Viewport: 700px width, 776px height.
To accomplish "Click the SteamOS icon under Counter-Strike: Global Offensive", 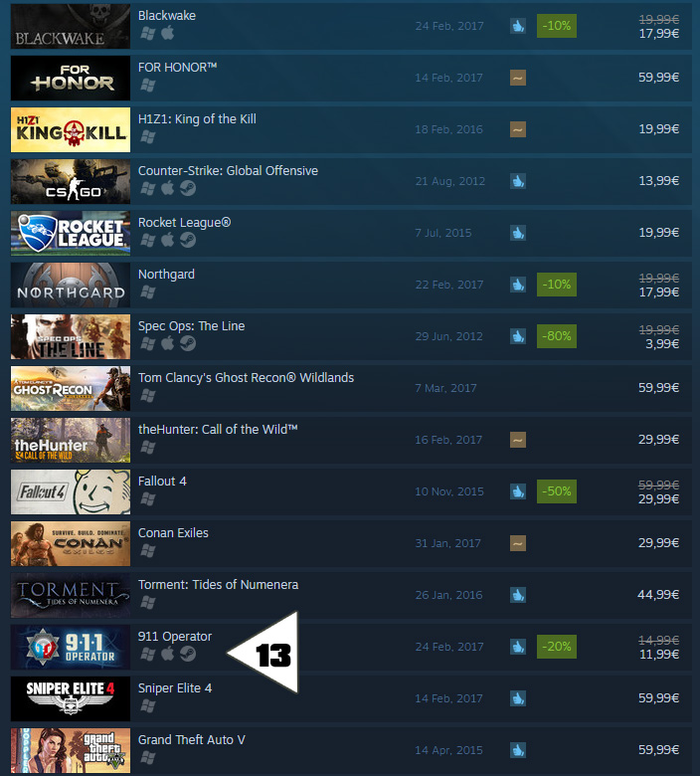I will coord(188,188).
